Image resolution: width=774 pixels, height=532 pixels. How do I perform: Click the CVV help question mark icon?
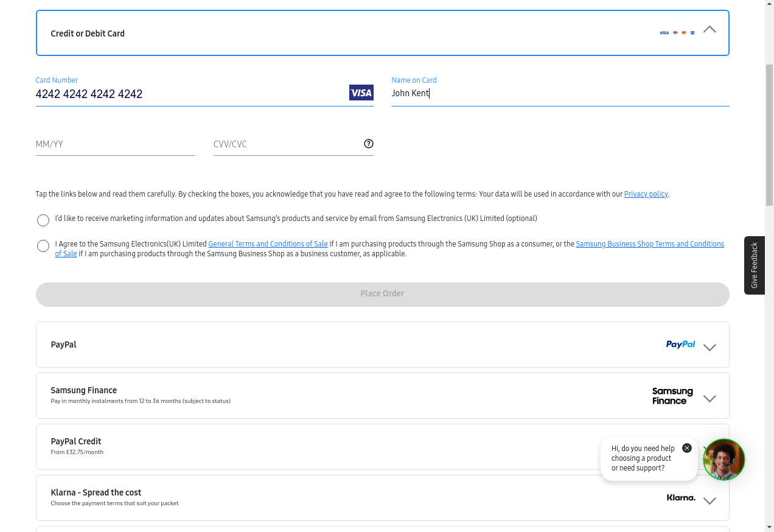pyautogui.click(x=369, y=144)
